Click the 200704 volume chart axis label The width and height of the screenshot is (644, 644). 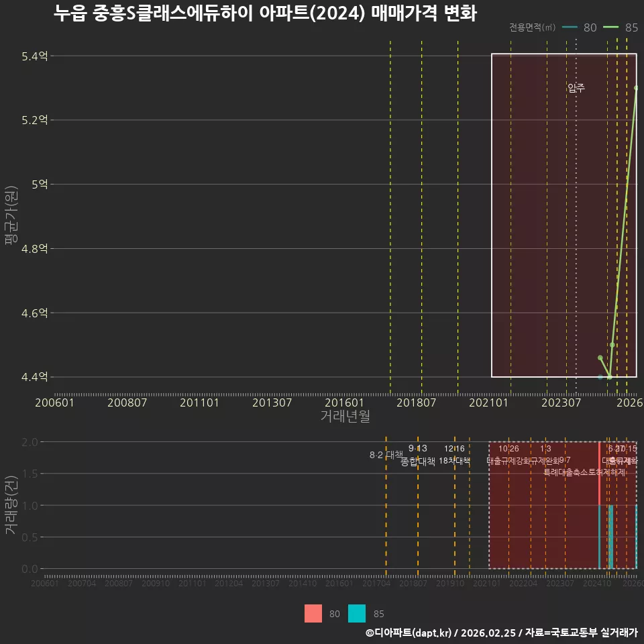click(x=82, y=583)
